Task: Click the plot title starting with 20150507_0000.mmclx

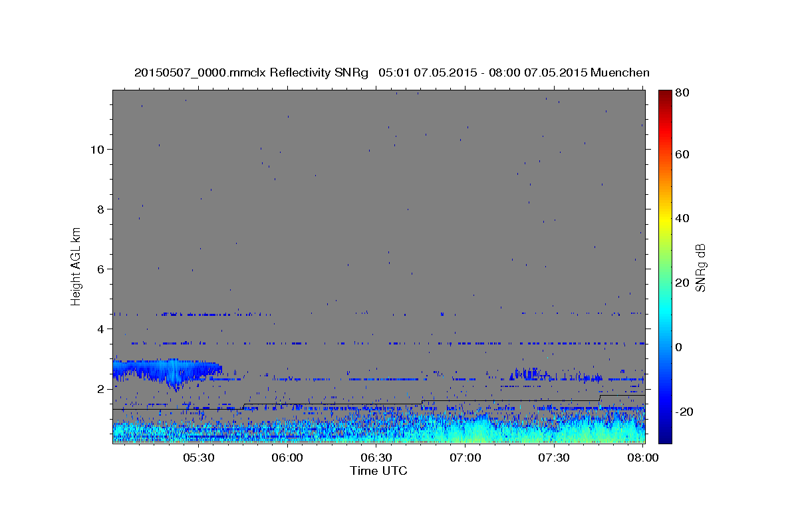Action: 392,72
